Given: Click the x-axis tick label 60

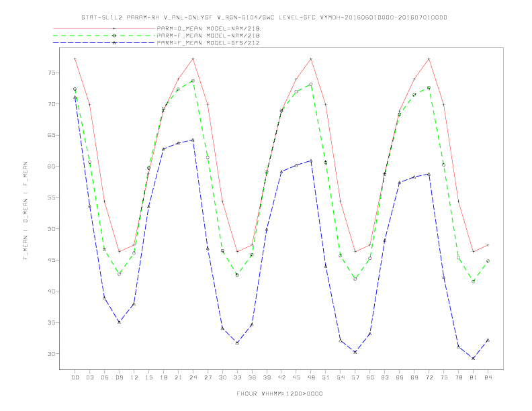Looking at the screenshot, I should tap(370, 377).
